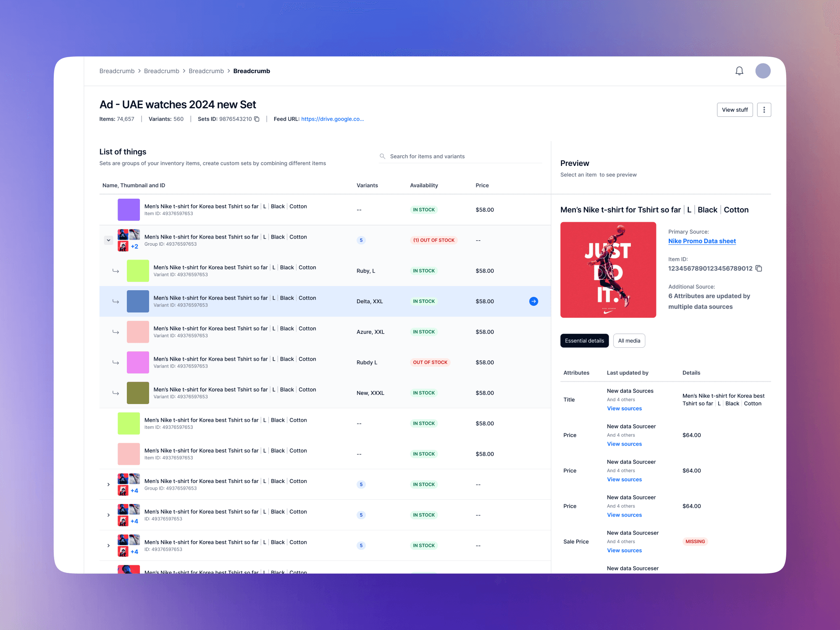Open the three-dot options menu

(764, 110)
